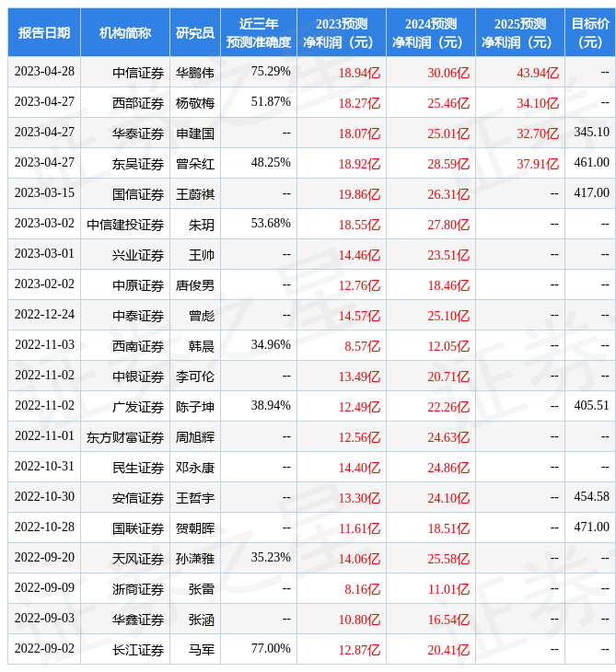Click the 目标价 column header

tap(589, 32)
